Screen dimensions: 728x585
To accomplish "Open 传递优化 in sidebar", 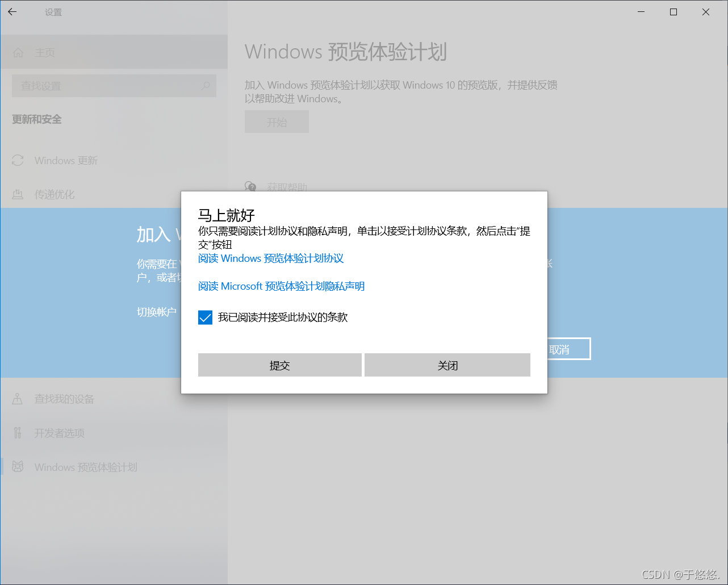I will (114, 194).
